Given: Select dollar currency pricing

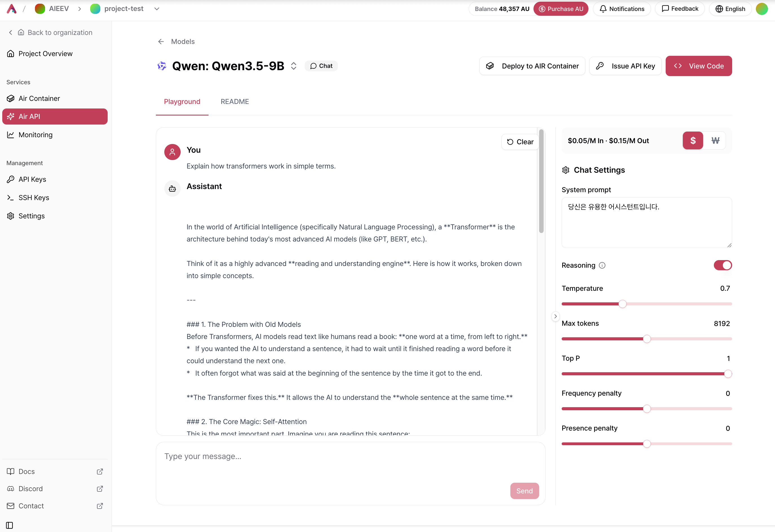Looking at the screenshot, I should 693,141.
